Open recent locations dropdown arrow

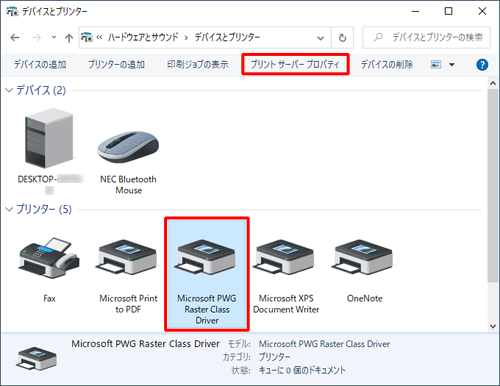click(x=54, y=37)
